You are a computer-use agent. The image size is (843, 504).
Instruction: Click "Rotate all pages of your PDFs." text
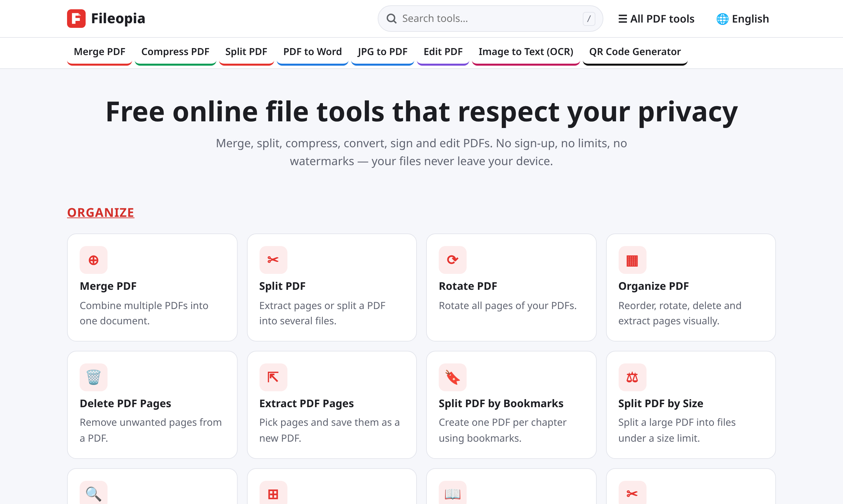point(507,306)
